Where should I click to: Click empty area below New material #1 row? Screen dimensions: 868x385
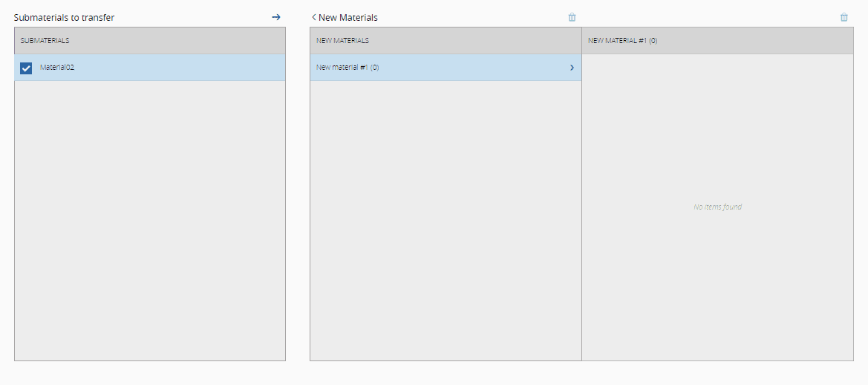click(x=446, y=223)
